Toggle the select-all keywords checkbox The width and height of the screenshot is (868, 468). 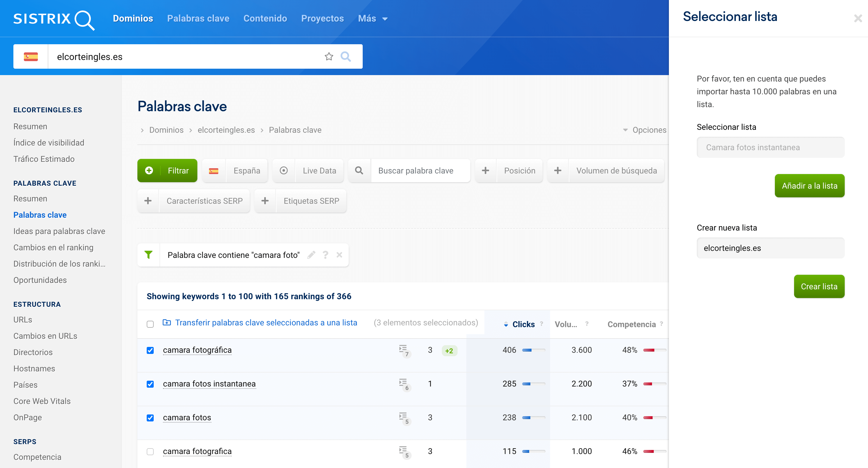click(x=150, y=324)
